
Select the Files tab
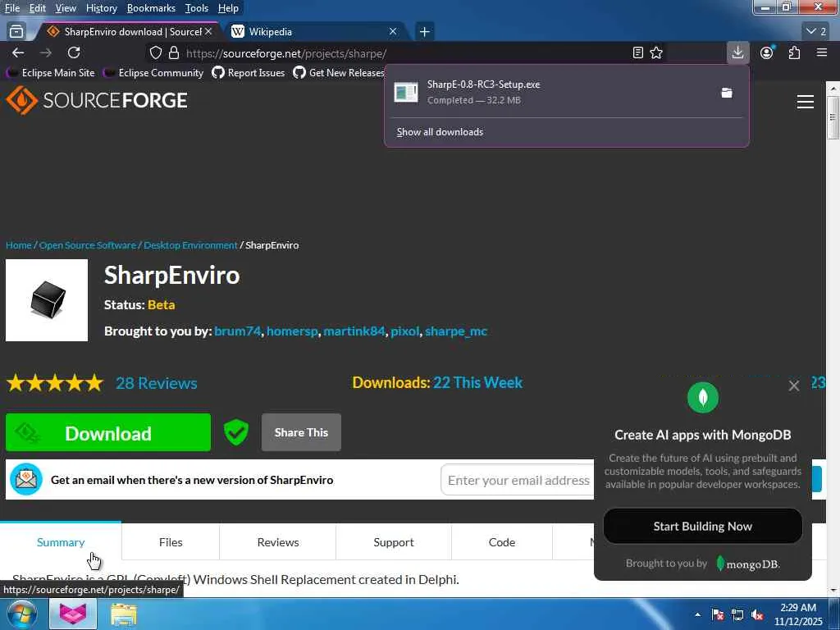pos(171,542)
